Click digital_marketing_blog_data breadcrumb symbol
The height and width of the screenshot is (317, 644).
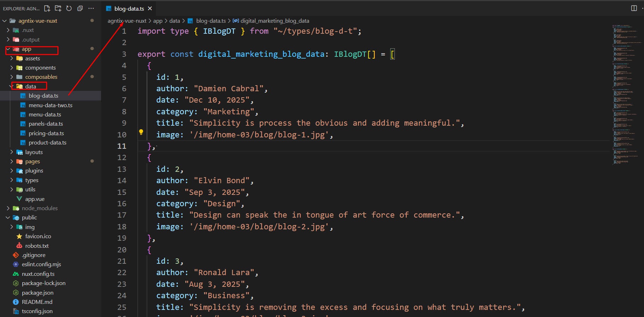click(274, 21)
